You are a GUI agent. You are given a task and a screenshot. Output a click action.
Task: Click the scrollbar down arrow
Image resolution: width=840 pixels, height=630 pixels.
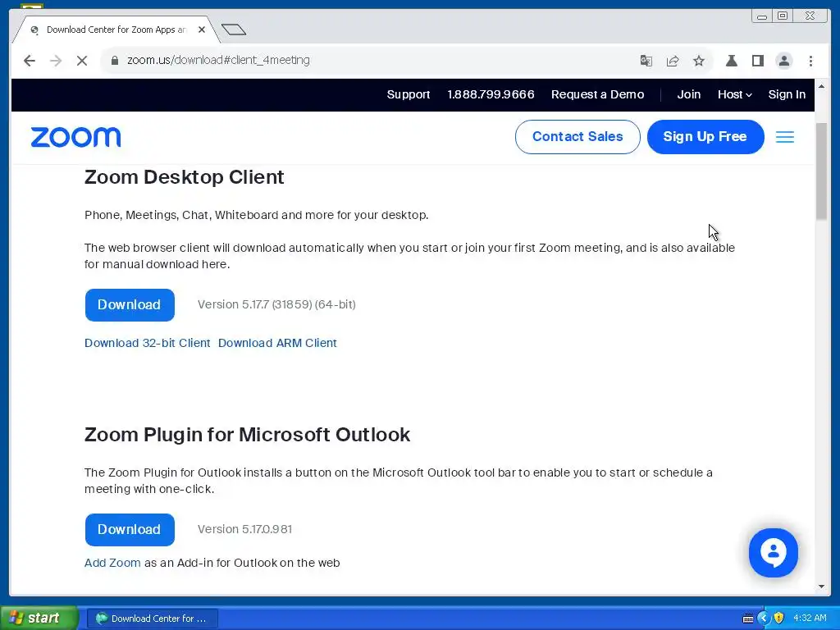821,587
